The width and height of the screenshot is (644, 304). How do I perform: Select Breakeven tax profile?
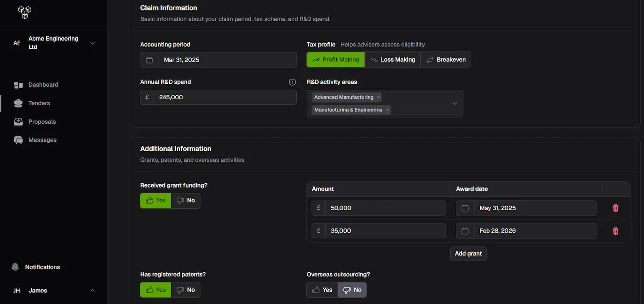click(x=446, y=60)
